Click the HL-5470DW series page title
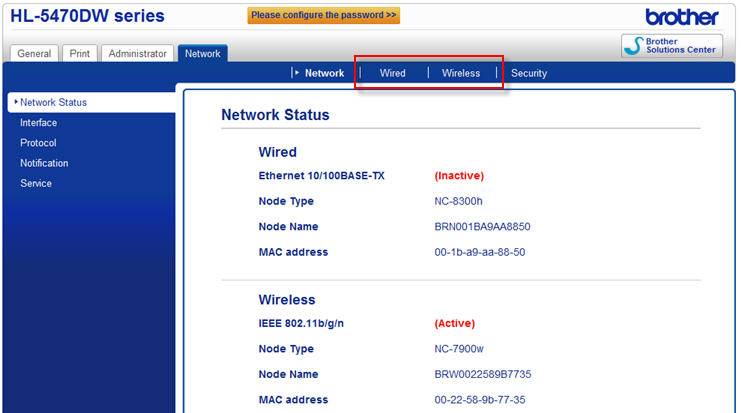 (x=87, y=16)
